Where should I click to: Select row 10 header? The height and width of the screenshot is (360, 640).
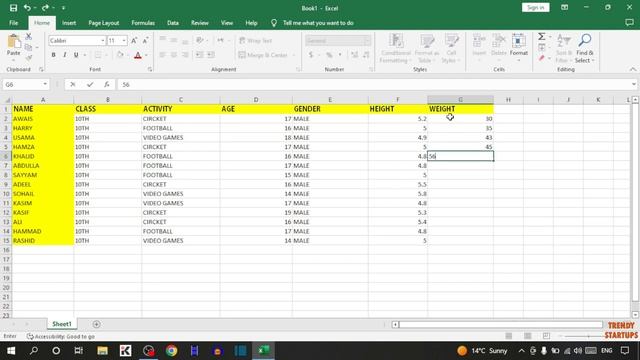coord(6,193)
